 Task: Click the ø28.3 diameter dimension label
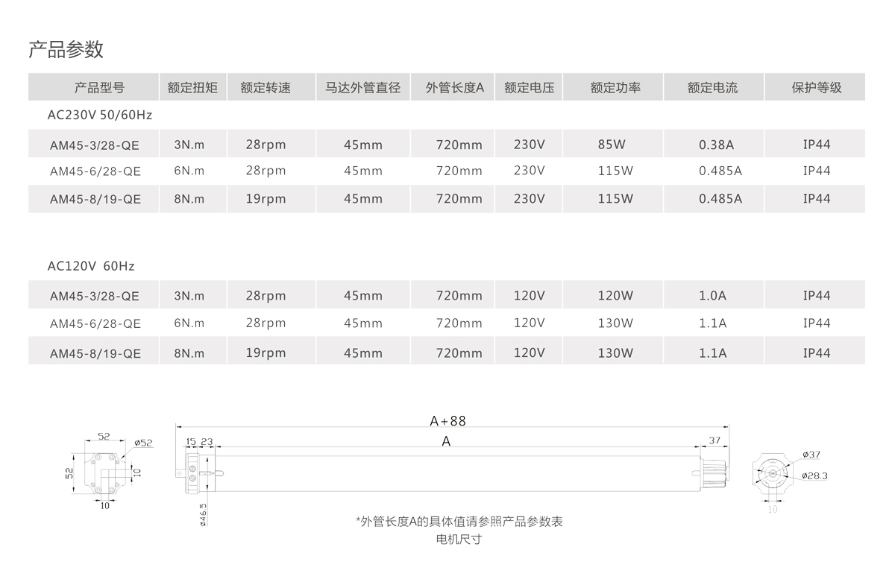814,475
